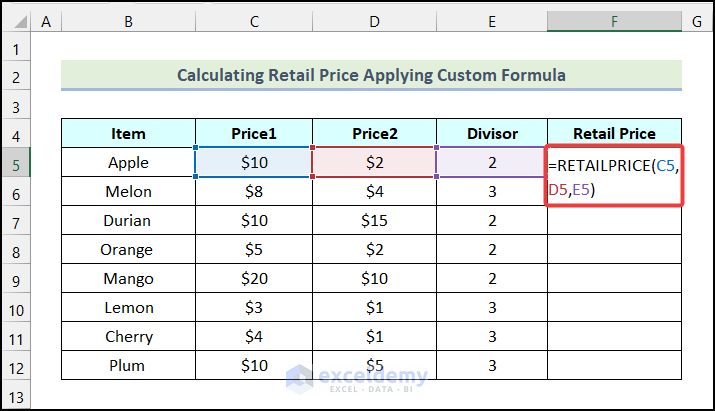Select column G header
This screenshot has height=411, width=715.
[x=697, y=21]
